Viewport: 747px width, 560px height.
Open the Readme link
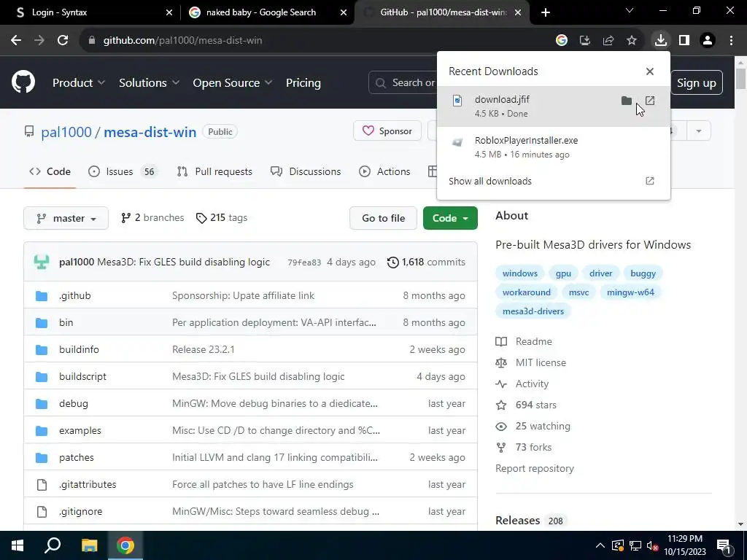(x=524, y=341)
